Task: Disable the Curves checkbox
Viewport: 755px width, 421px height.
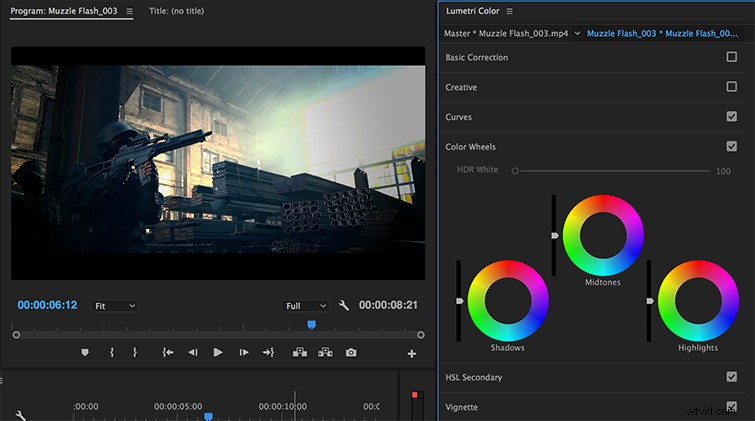Action: point(731,117)
